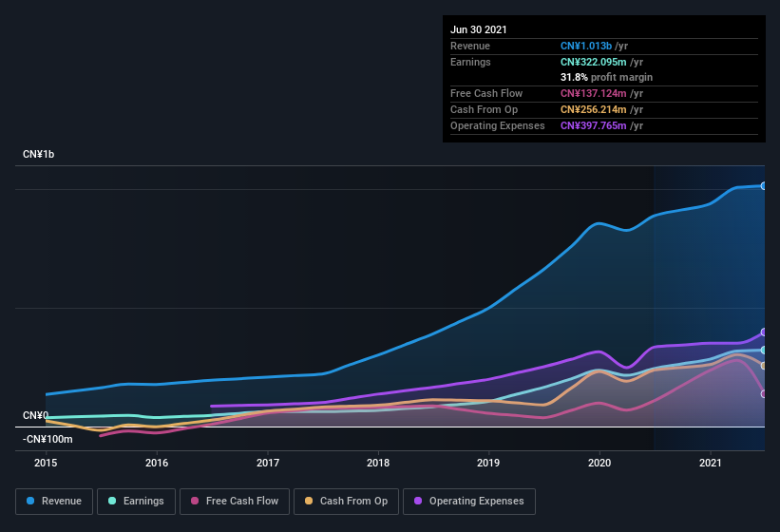Image resolution: width=780 pixels, height=532 pixels.
Task: Hide the Free Cash Flow series
Action: pos(235,501)
